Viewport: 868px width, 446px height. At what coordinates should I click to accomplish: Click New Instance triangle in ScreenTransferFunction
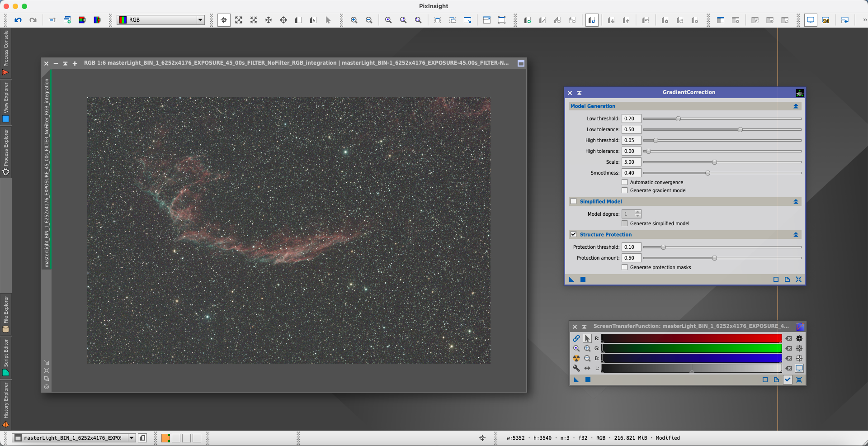[576, 380]
